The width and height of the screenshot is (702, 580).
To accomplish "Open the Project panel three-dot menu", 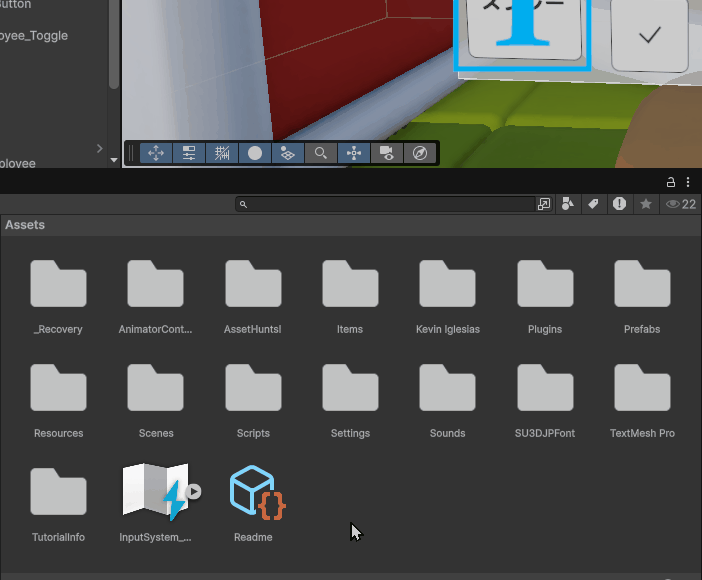I will [688, 182].
